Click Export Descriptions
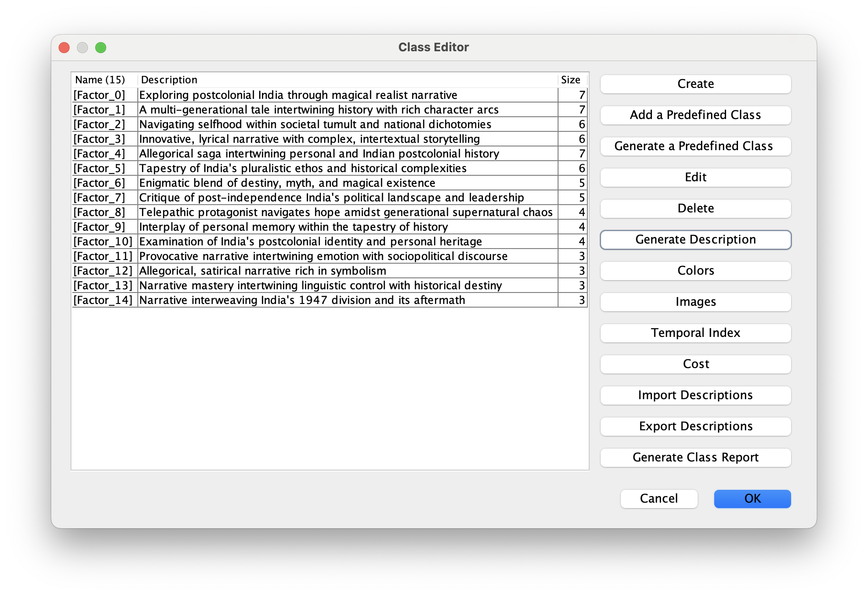 click(x=695, y=427)
